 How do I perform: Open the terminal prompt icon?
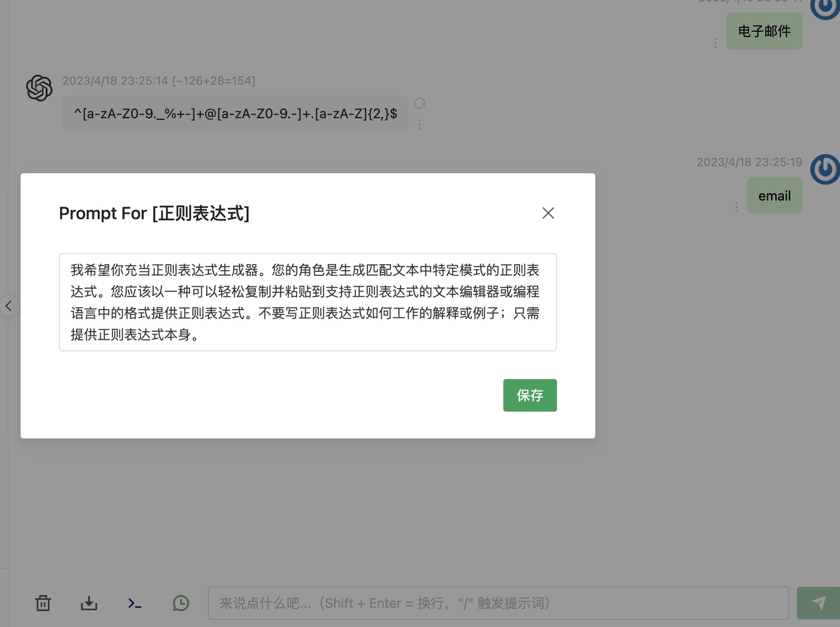coord(135,603)
